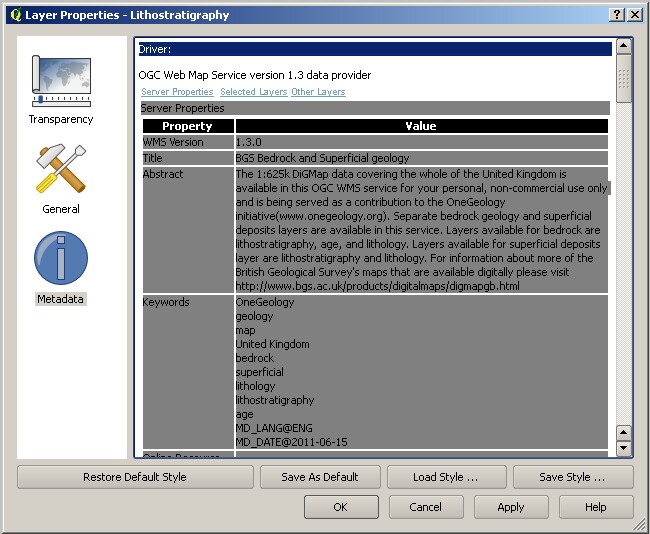Viewport: 650px width, 534px height.
Task: Click the bgs.ac.uk URL in abstract
Action: tap(378, 286)
